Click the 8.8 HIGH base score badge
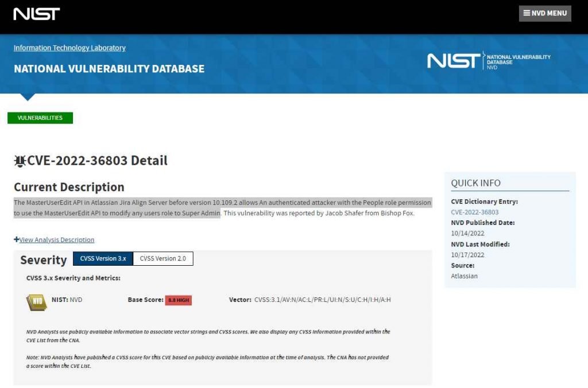Screen dimensions: 588x388 [179, 300]
